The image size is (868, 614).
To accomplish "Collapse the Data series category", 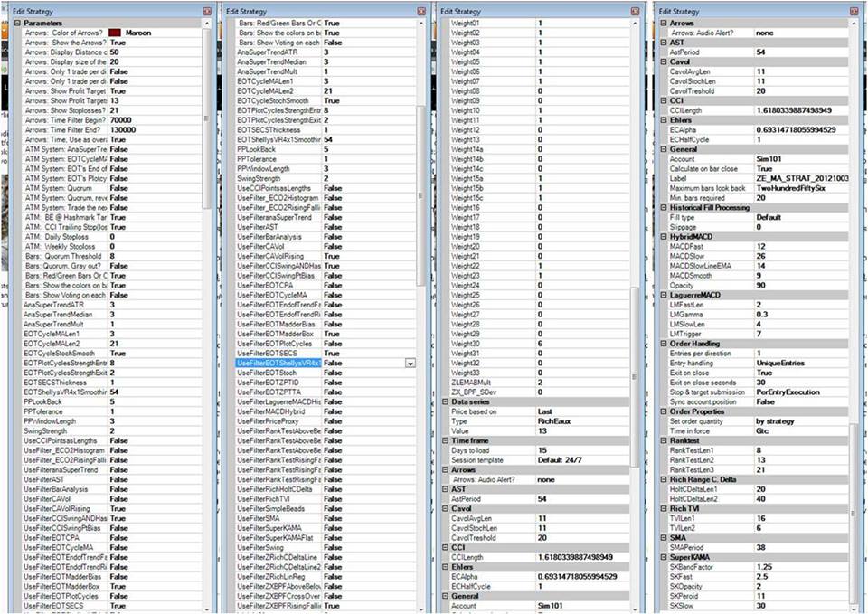I will (x=445, y=402).
